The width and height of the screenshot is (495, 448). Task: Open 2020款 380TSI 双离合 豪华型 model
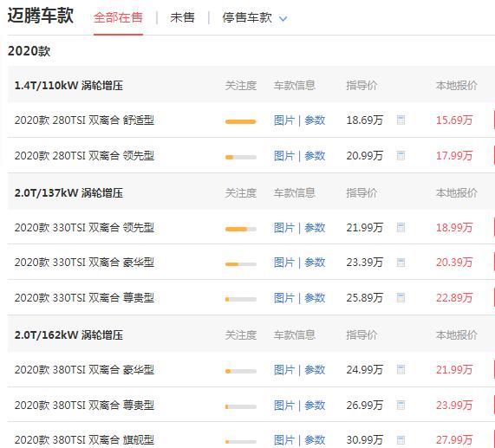[x=84, y=369]
